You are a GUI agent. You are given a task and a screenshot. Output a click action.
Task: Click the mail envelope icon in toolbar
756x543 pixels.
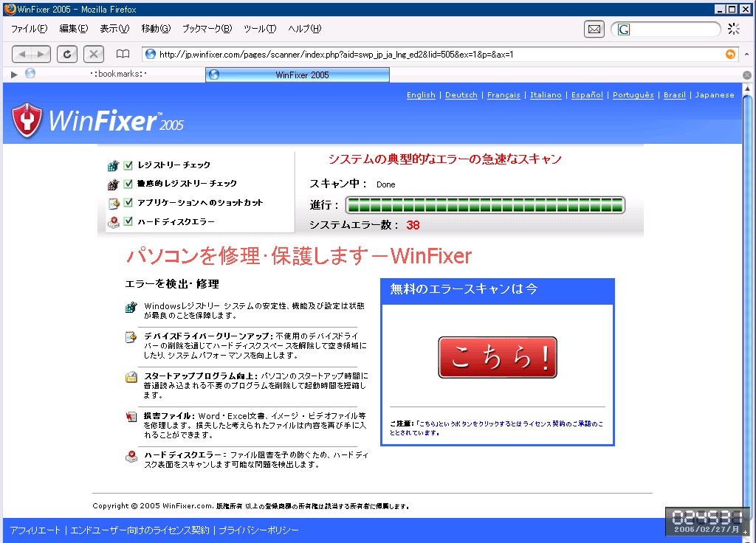[x=594, y=30]
